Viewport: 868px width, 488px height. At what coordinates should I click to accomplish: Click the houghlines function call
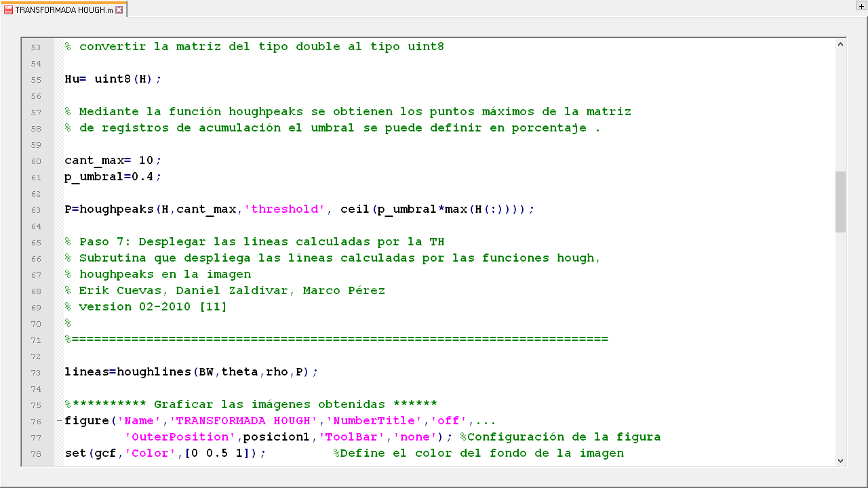coord(154,372)
